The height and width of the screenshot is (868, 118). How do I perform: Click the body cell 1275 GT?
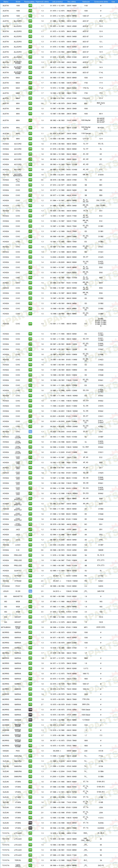coord(86,139)
